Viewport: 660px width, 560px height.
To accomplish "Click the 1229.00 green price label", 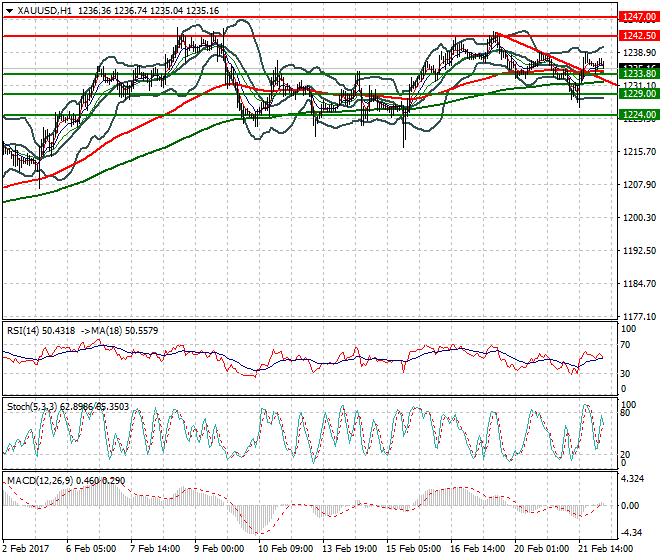I will click(x=639, y=94).
